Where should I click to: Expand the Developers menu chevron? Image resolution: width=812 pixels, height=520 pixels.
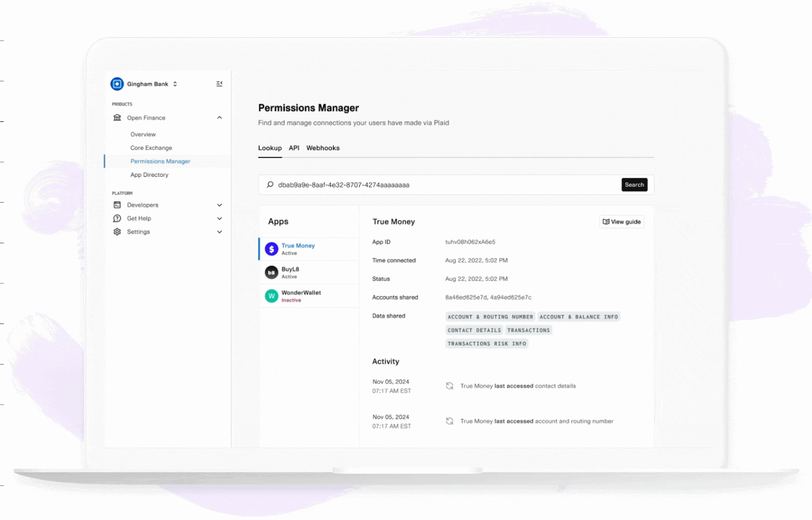(219, 205)
